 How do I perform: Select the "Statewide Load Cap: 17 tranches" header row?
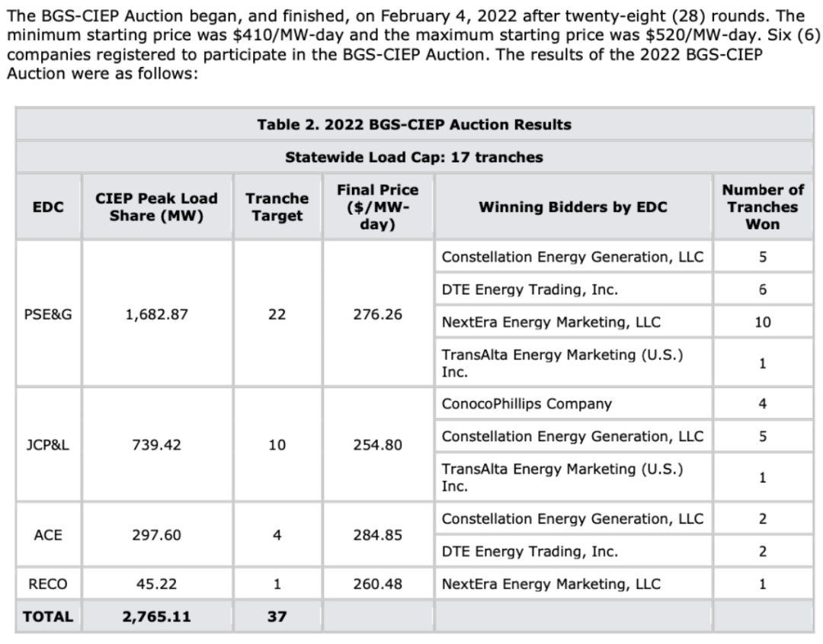414,158
